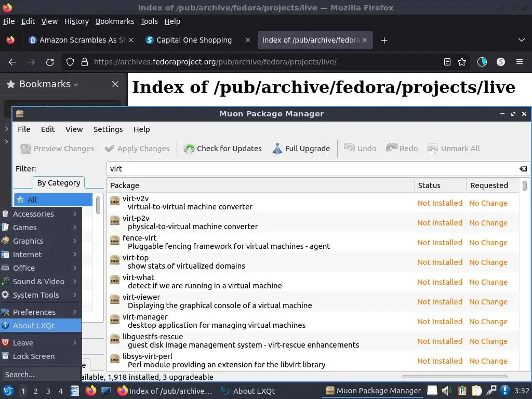Expand the System Tools submenu
This screenshot has height=399, width=532.
click(41, 295)
